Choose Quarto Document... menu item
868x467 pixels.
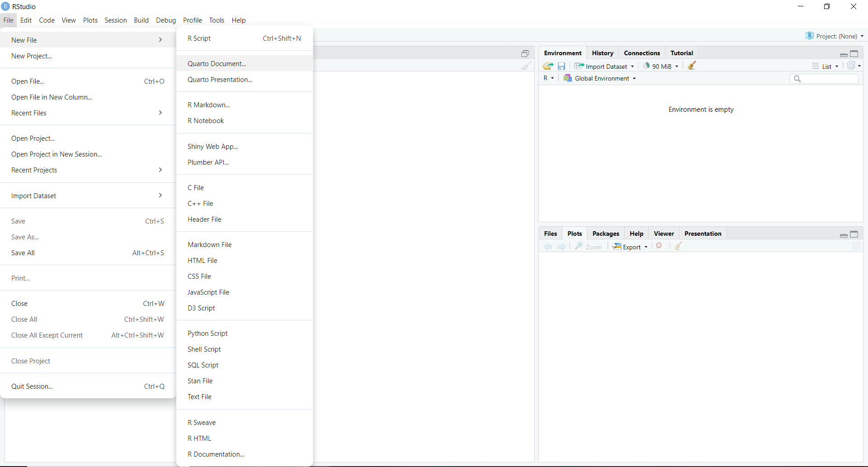click(245, 63)
